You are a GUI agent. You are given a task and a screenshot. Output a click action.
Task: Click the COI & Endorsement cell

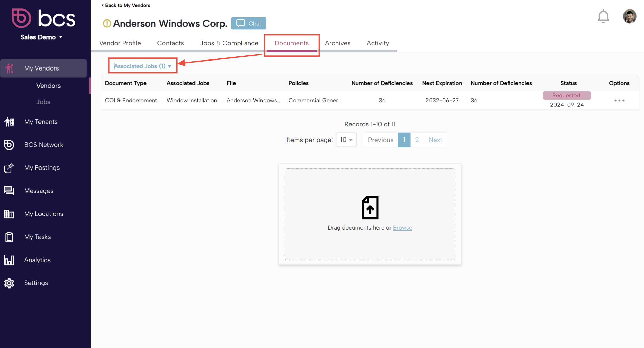tap(131, 100)
